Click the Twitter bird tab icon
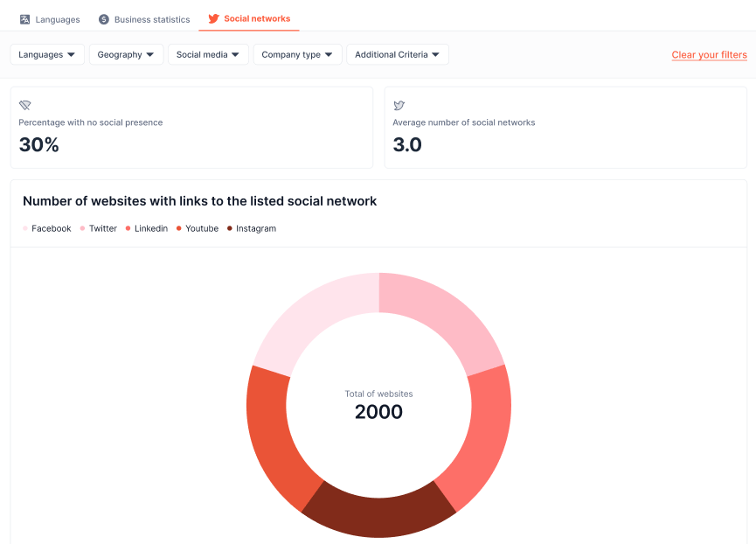The width and height of the screenshot is (756, 544). pos(213,18)
